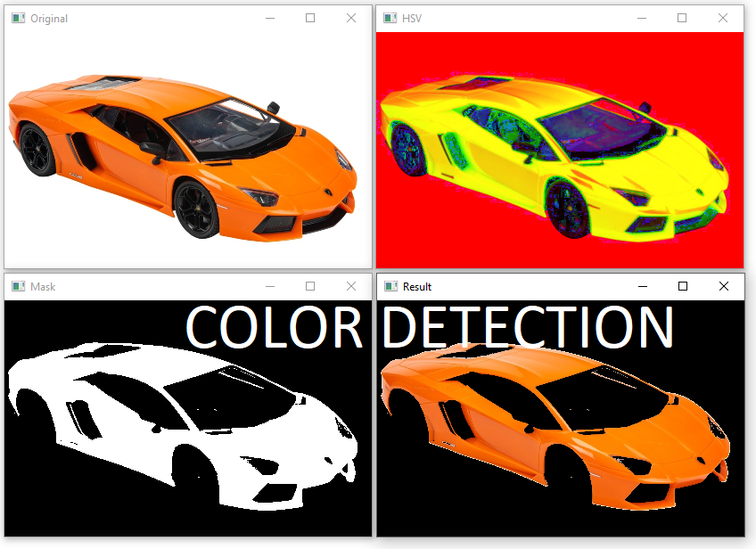Click the yellow car in HSV window
756x549 pixels.
tap(555, 157)
